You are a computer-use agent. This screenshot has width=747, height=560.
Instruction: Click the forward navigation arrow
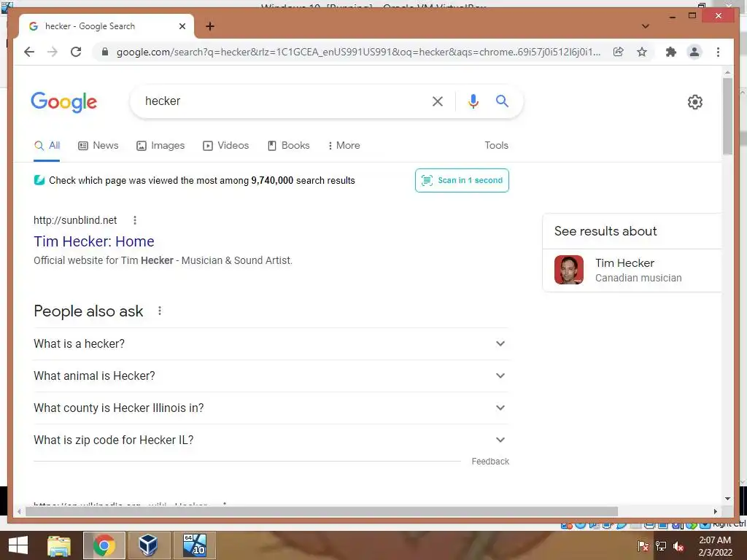click(53, 52)
